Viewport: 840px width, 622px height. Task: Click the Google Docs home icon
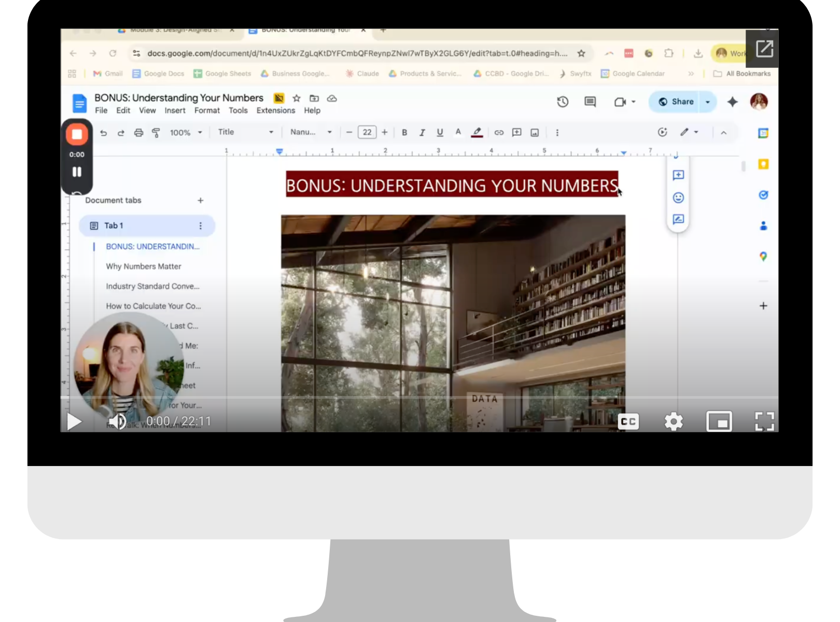pyautogui.click(x=79, y=103)
